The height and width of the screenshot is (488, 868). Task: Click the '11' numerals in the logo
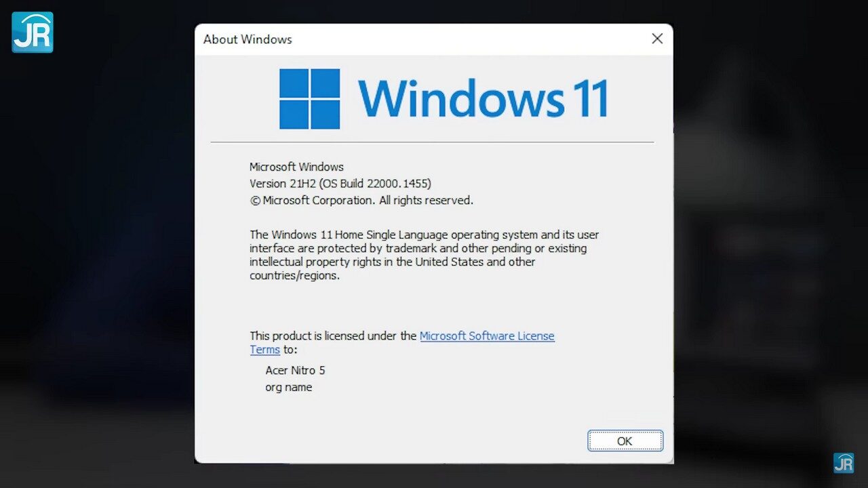tap(590, 99)
